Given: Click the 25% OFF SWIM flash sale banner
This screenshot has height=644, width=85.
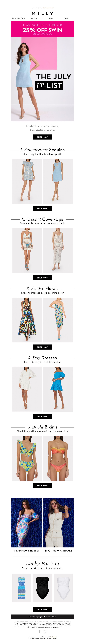Looking at the screenshot, I should tap(42, 29).
